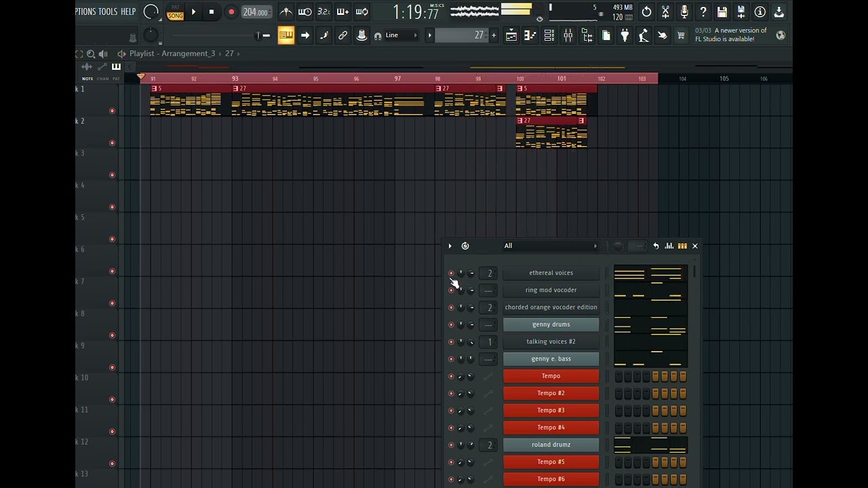Open the playlist window icon
This screenshot has height=488, width=868.
click(511, 35)
